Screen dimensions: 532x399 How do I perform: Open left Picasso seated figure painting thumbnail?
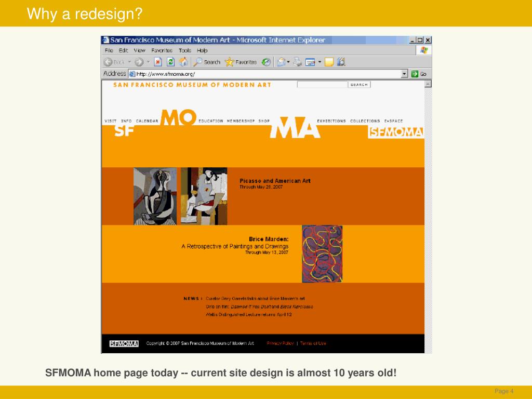155,196
